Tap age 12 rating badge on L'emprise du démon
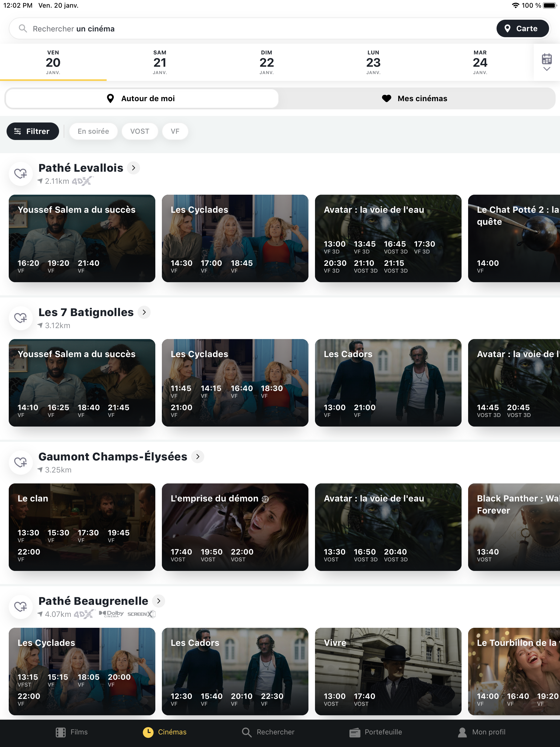 [x=266, y=499]
